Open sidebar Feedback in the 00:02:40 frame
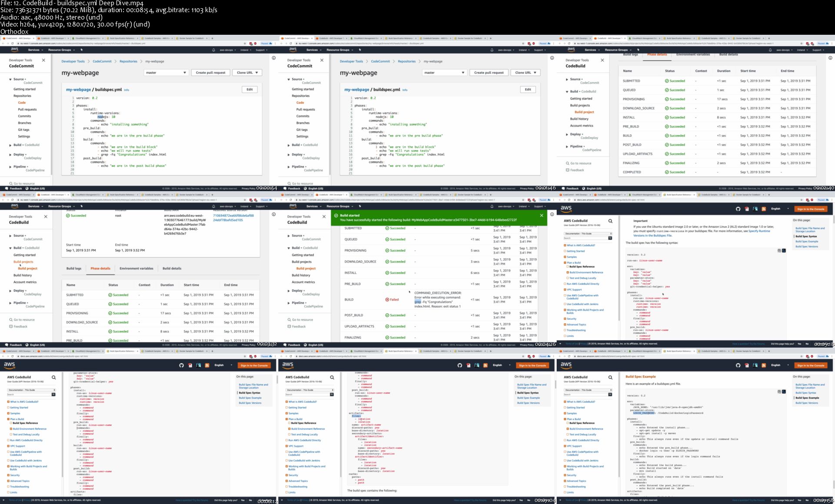 pos(575,170)
